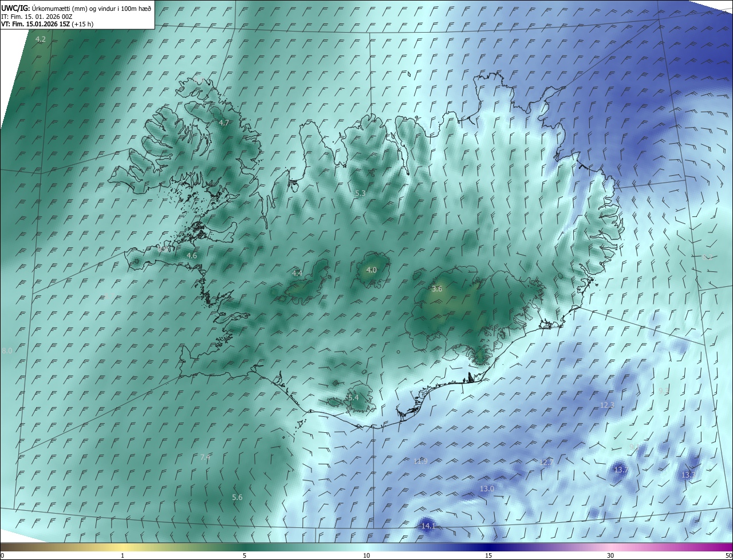733x560 pixels.
Task: Click the 11.9 value south of Iceland
Action: (420, 461)
